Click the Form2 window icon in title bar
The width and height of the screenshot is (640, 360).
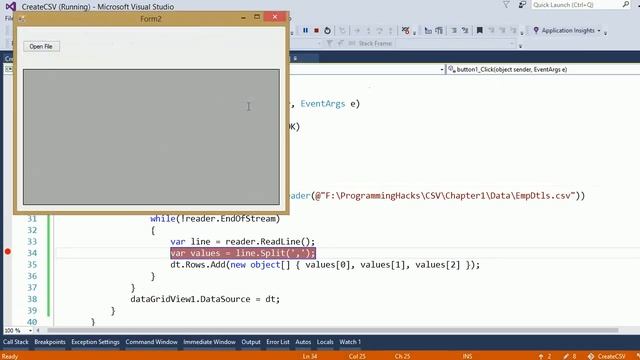[x=21, y=19]
